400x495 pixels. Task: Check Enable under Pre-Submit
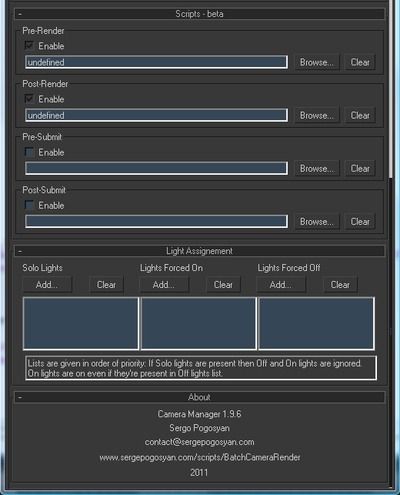tap(29, 152)
